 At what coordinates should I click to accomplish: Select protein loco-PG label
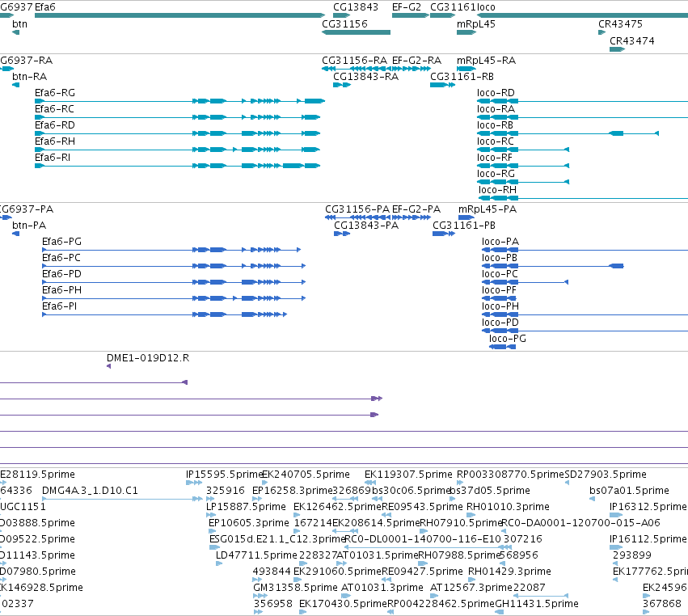click(508, 340)
